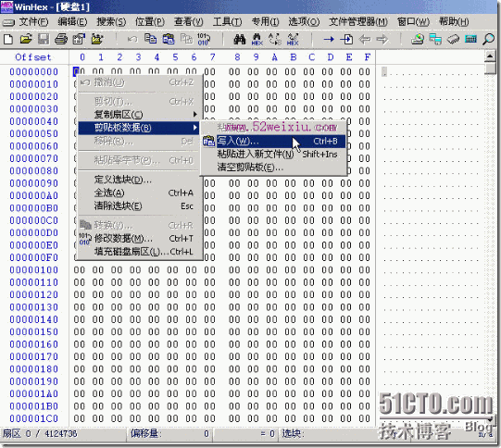Image resolution: width=501 pixels, height=448 pixels.
Task: Click the Open Disk toolbar icon
Action: coord(418,39)
